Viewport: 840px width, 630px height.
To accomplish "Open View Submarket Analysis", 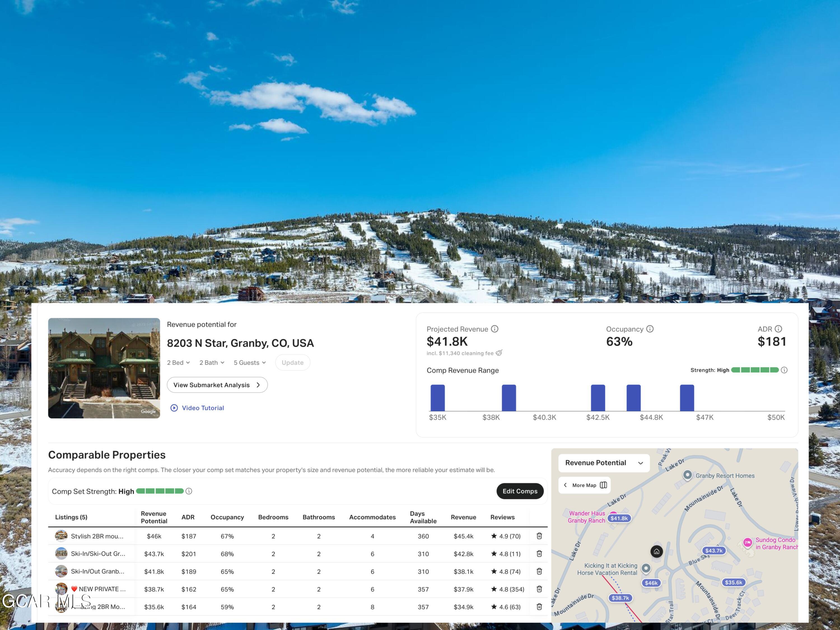I will pos(217,385).
